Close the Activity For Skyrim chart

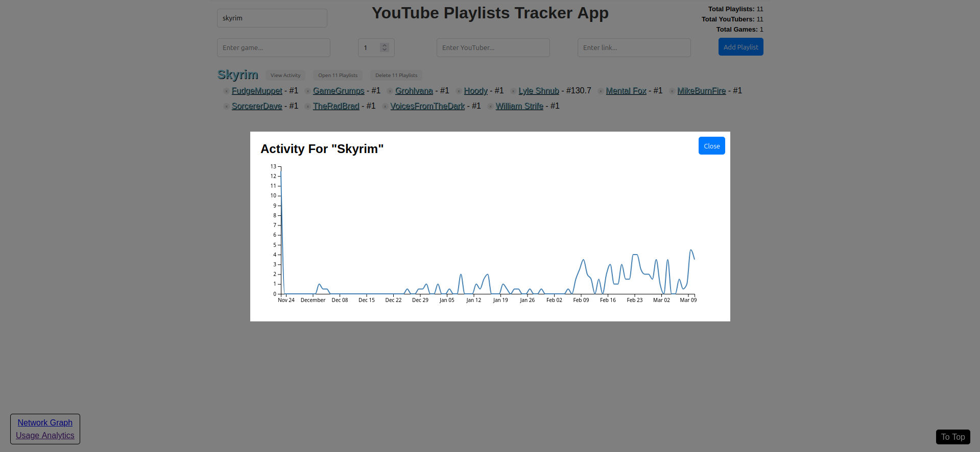coord(711,145)
